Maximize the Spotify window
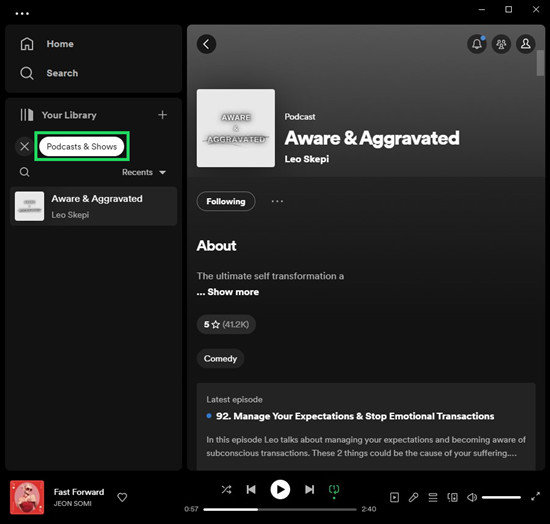The width and height of the screenshot is (550, 524). coord(508,9)
